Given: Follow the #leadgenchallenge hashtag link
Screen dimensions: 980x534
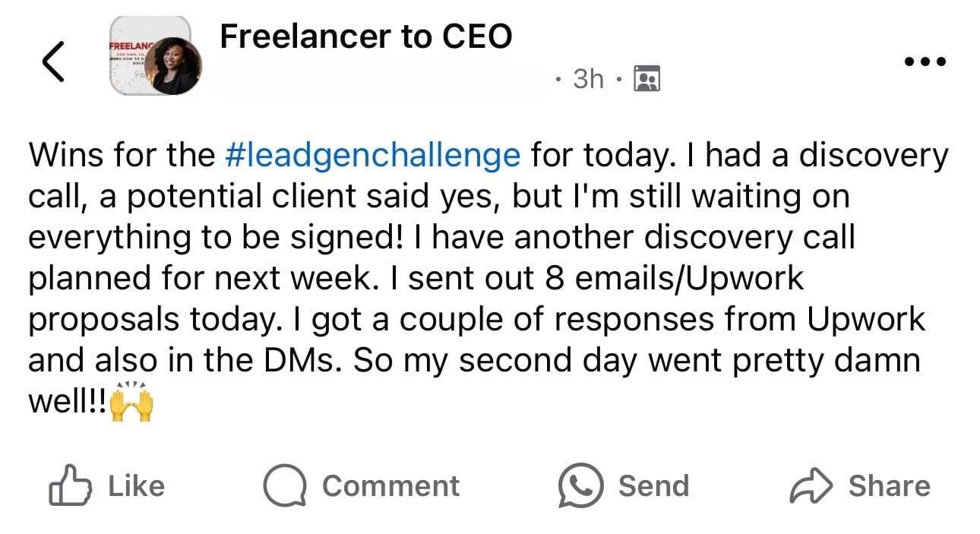Looking at the screenshot, I should coord(373,155).
